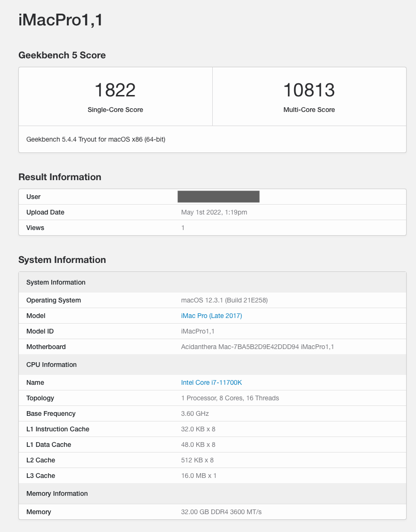Screen dimensions: 416x532
Task: Select '32.00 GB DDR4 3600 MT/s' memory value
Action: [x=221, y=512]
